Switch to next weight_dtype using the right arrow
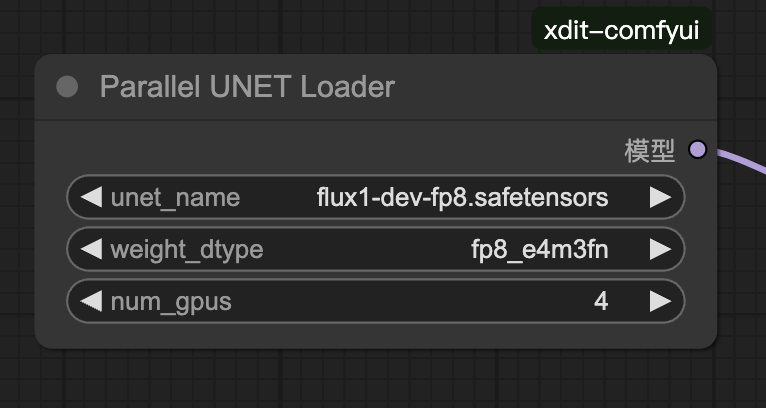The image size is (766, 408). point(660,249)
